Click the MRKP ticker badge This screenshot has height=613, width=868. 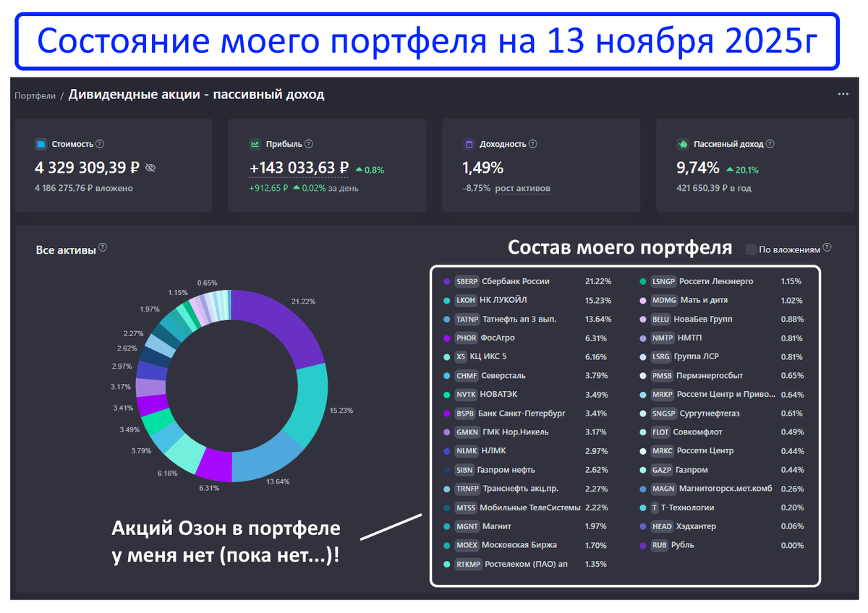click(663, 394)
